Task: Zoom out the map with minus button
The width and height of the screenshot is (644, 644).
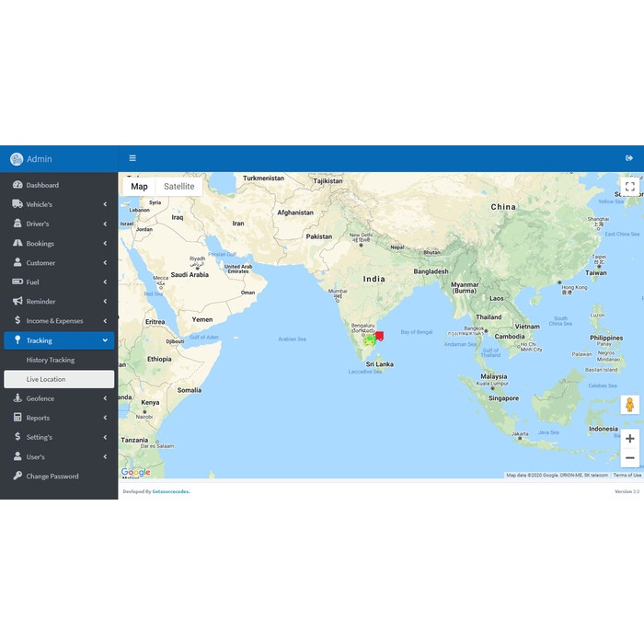Action: [x=629, y=458]
